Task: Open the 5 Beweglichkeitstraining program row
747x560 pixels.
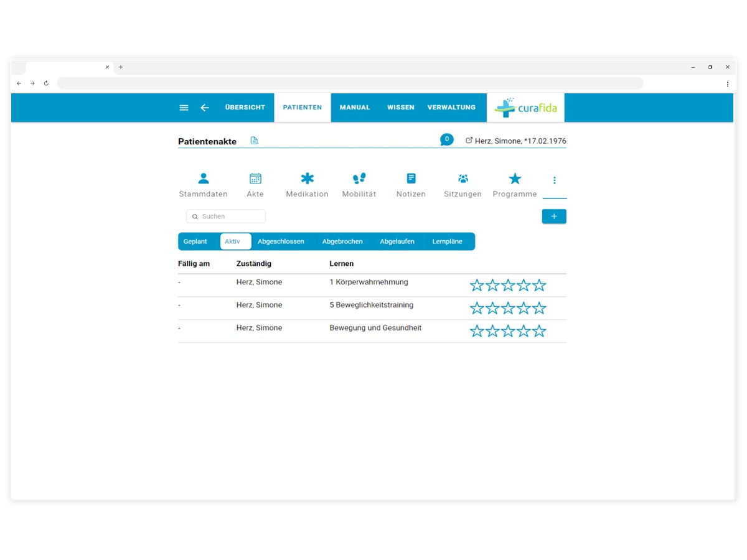Action: point(372,309)
